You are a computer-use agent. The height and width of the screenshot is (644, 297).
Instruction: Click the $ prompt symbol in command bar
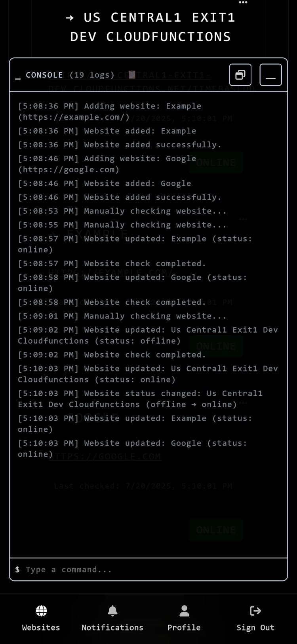coord(17,570)
